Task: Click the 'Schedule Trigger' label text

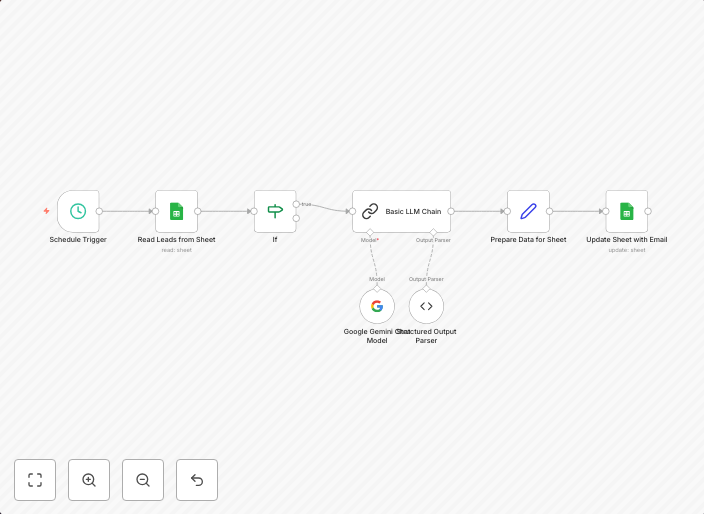Action: point(78,240)
